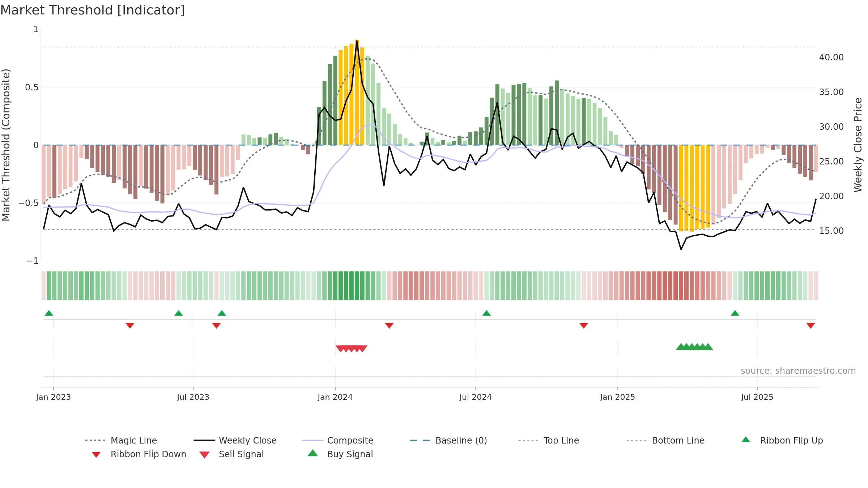The image size is (868, 488).
Task: Click the ribbon flip down marker after Jul 2023
Action: [x=216, y=326]
